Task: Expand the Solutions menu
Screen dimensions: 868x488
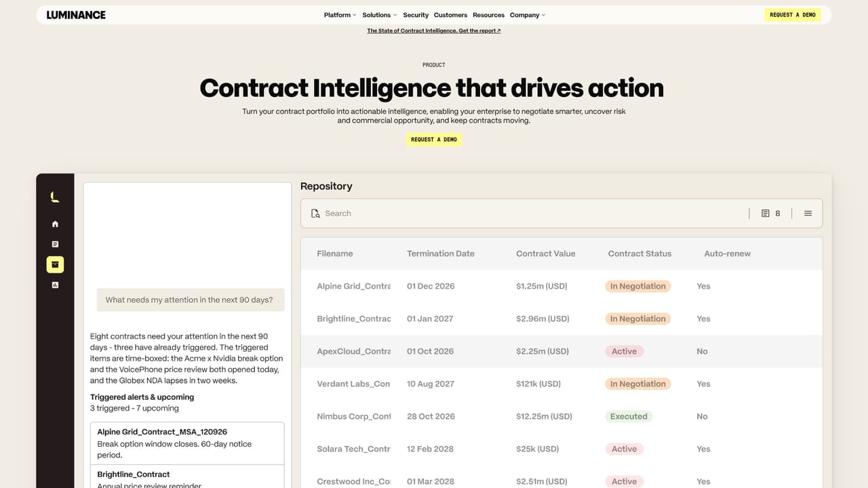Action: 379,15
